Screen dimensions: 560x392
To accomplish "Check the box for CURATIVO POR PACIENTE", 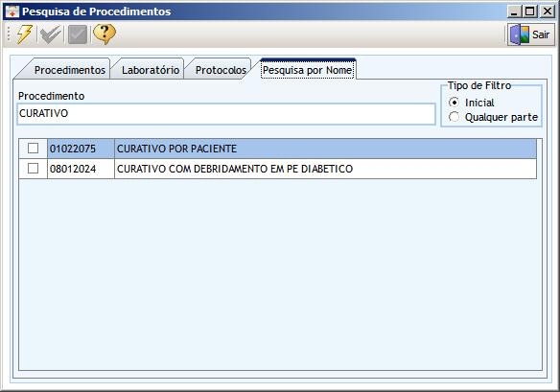I will (33, 149).
